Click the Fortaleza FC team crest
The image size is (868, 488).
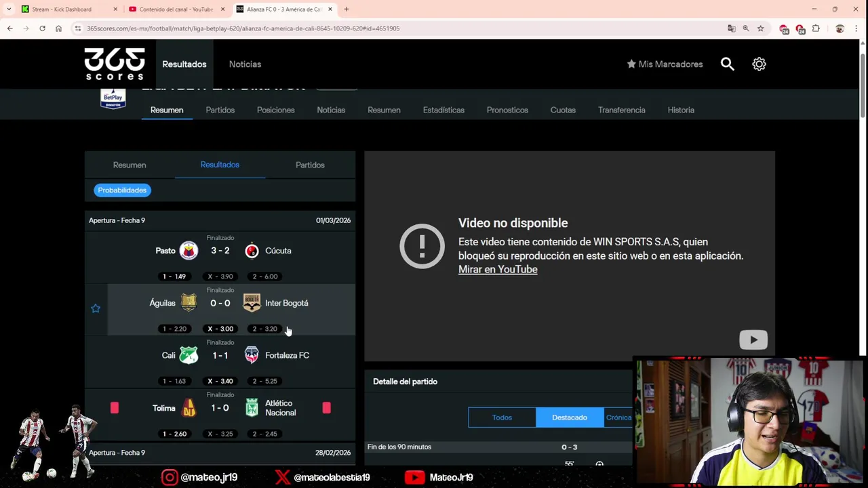[252, 355]
